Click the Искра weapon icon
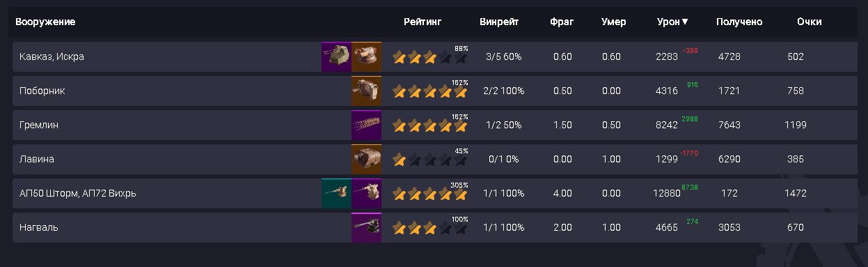Viewport: 868px width, 267px height. [366, 56]
